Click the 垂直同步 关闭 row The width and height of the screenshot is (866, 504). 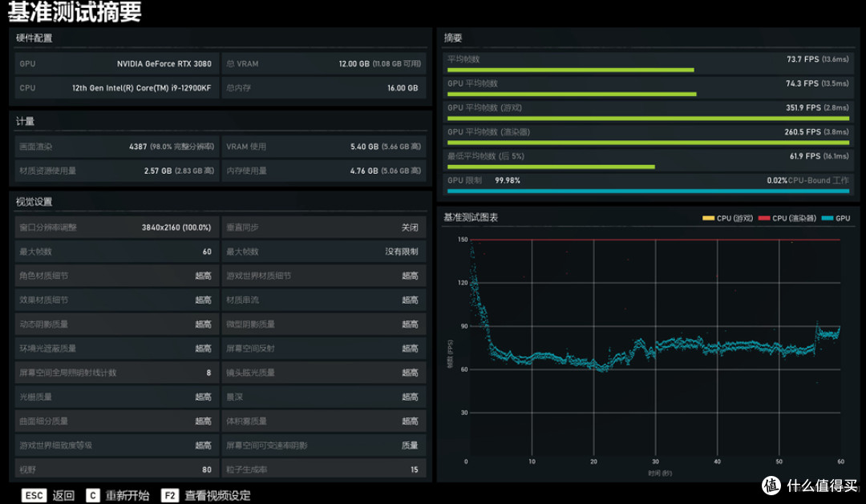pos(324,227)
